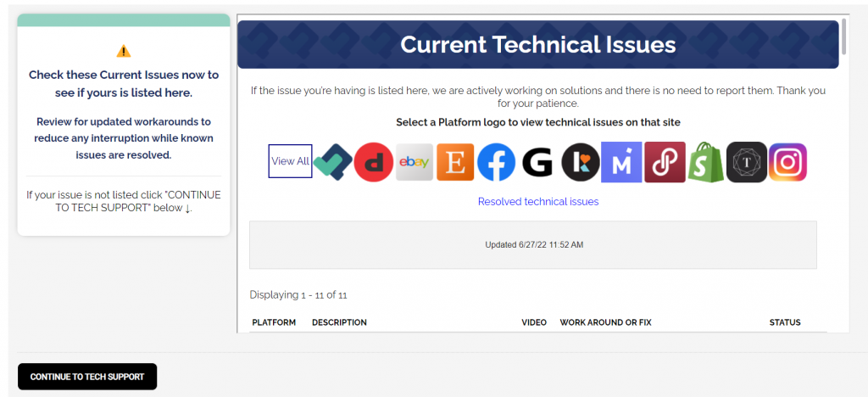Click the VIDEO column header

pyautogui.click(x=534, y=322)
